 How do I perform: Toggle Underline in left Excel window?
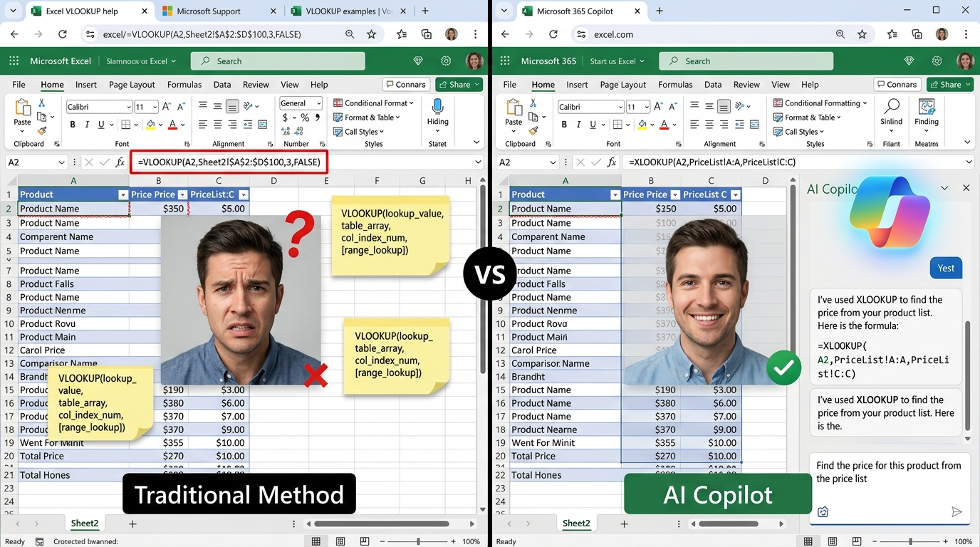[x=101, y=125]
